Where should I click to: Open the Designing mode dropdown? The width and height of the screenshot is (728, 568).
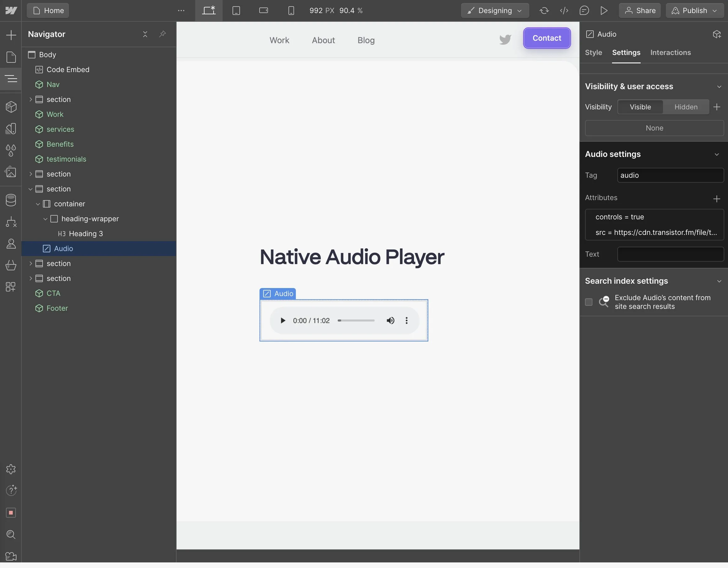pyautogui.click(x=495, y=11)
